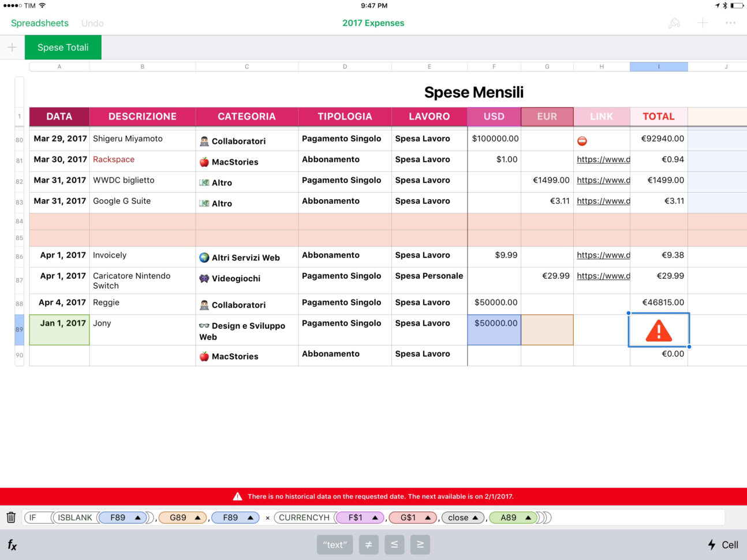Click the prohibition icon in Shigeru Miyamoto's Link cell
This screenshot has width=747, height=560.
(583, 139)
